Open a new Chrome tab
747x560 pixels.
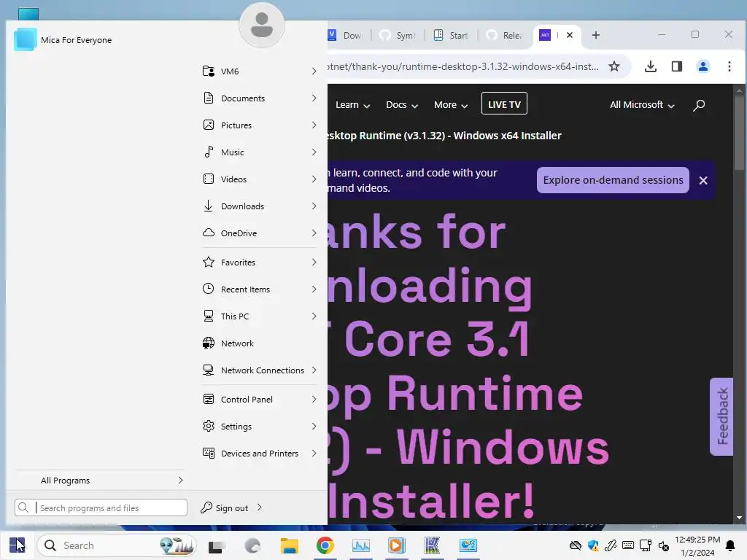point(595,35)
